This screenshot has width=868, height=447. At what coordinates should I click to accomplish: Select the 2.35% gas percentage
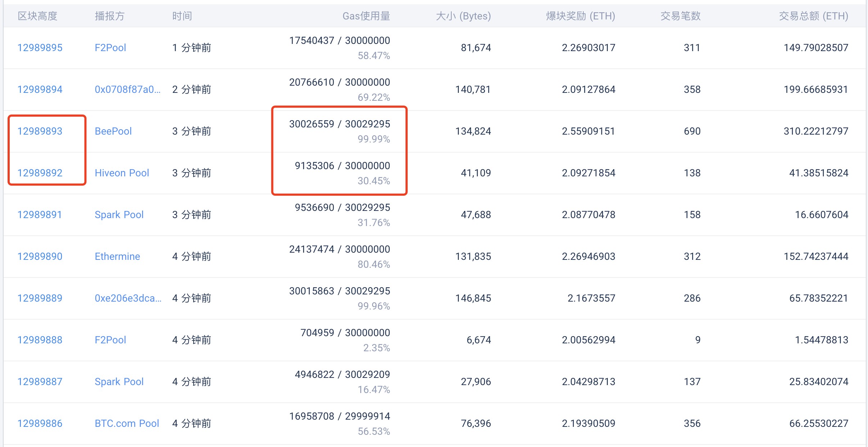coord(377,348)
